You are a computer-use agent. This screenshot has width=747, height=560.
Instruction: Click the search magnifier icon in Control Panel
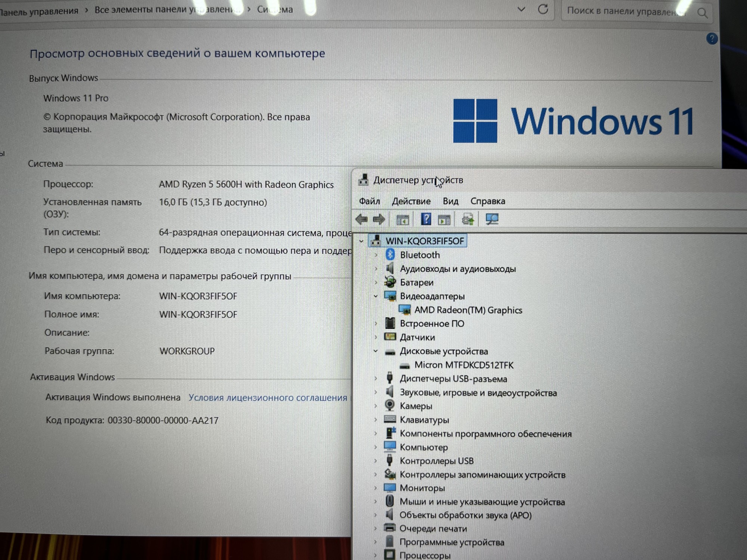pos(702,13)
